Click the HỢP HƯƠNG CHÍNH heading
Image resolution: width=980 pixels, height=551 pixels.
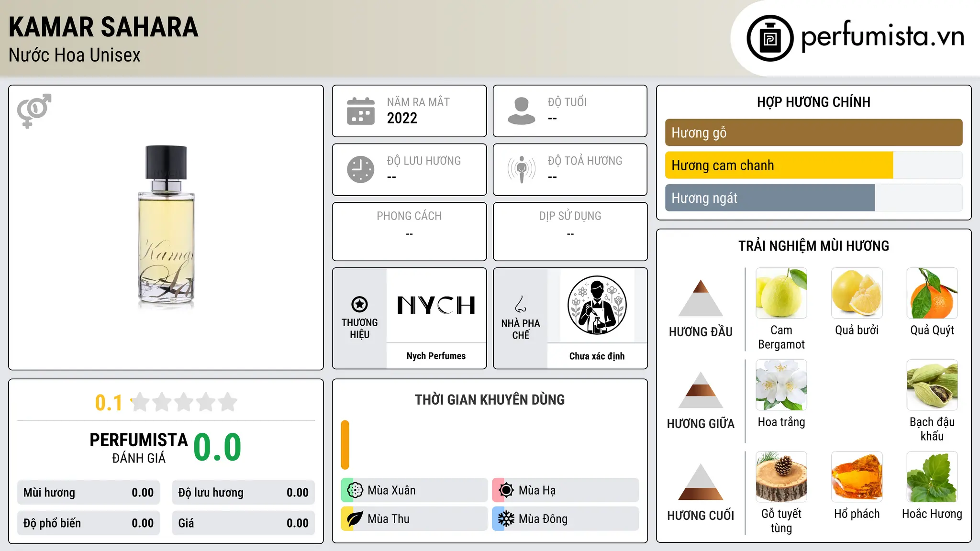coord(813,102)
